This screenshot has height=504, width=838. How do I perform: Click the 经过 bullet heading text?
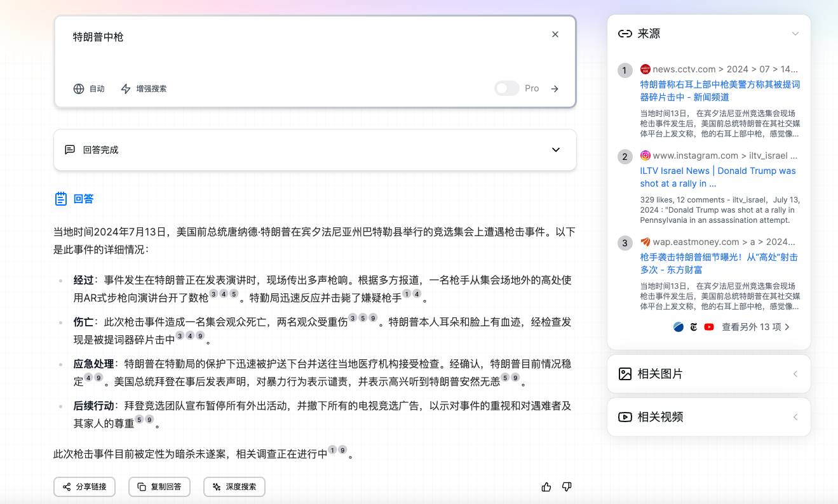pyautogui.click(x=83, y=280)
